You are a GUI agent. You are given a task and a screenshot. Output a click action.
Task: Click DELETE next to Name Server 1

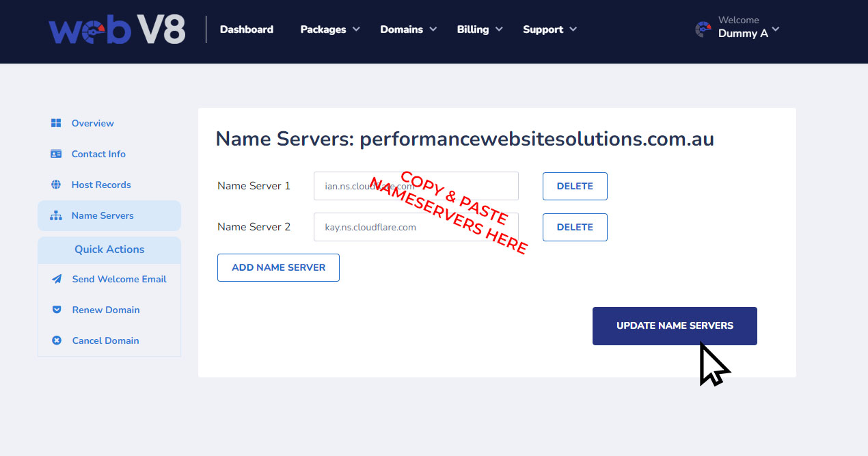pos(575,186)
